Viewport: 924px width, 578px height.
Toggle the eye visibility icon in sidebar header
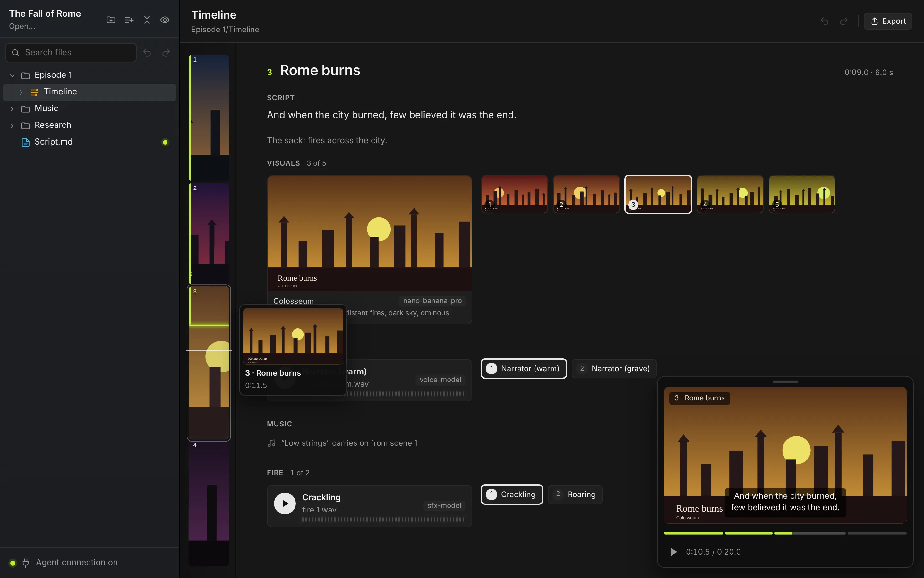[165, 20]
